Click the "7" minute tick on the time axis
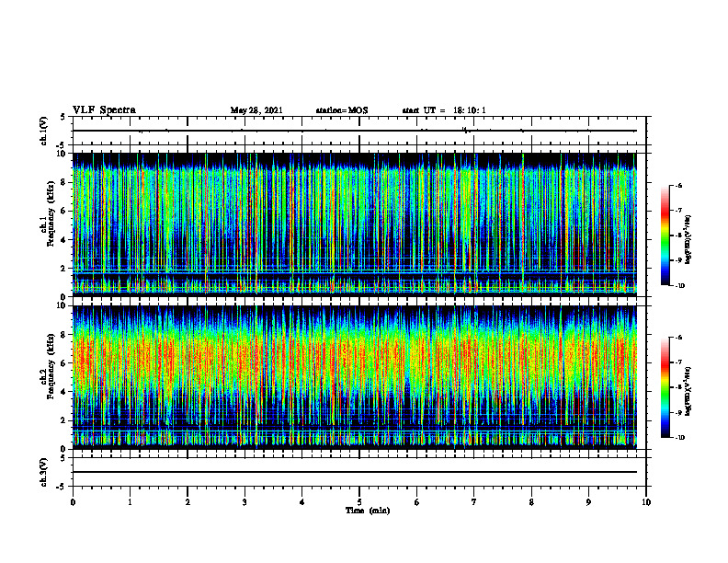This screenshot has height=563, width=728. click(x=474, y=502)
